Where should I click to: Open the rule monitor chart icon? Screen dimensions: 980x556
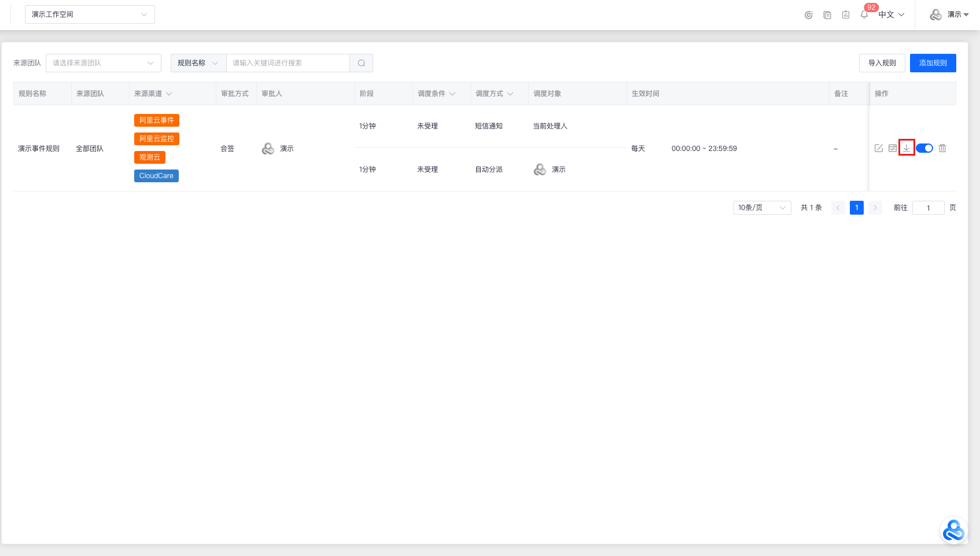(893, 148)
